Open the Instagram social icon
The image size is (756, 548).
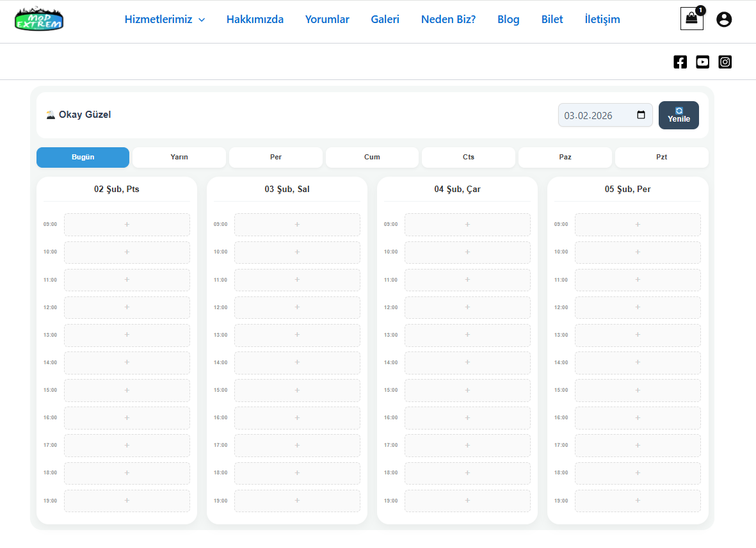[725, 62]
